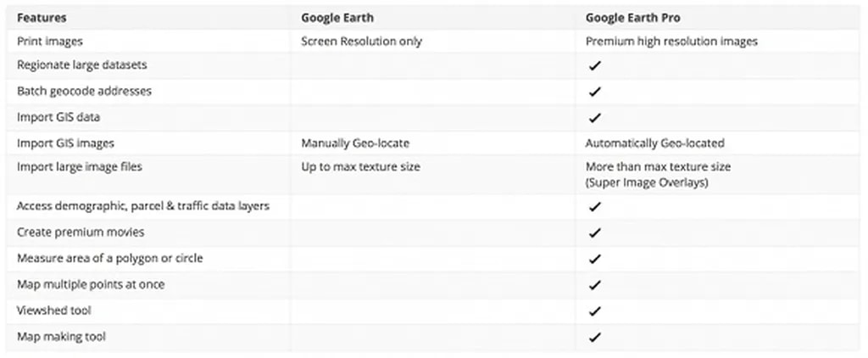Click the Map multiple points checkmark
Image resolution: width=868 pixels, height=358 pixels.
coord(594,285)
